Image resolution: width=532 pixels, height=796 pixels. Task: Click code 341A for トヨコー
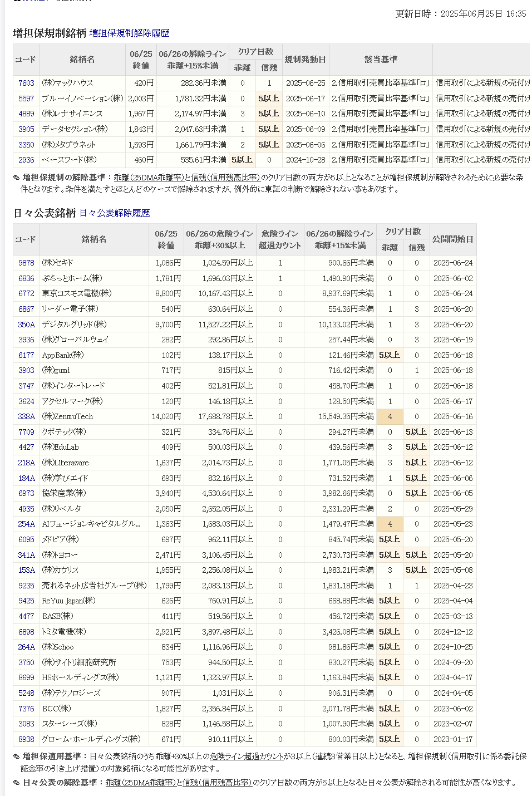26,555
